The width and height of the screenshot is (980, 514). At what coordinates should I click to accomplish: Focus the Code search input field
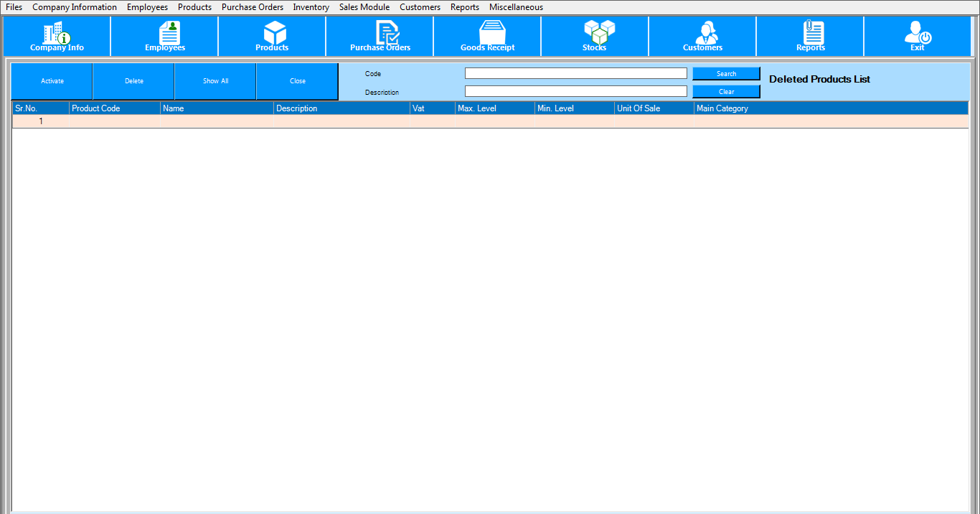click(575, 73)
